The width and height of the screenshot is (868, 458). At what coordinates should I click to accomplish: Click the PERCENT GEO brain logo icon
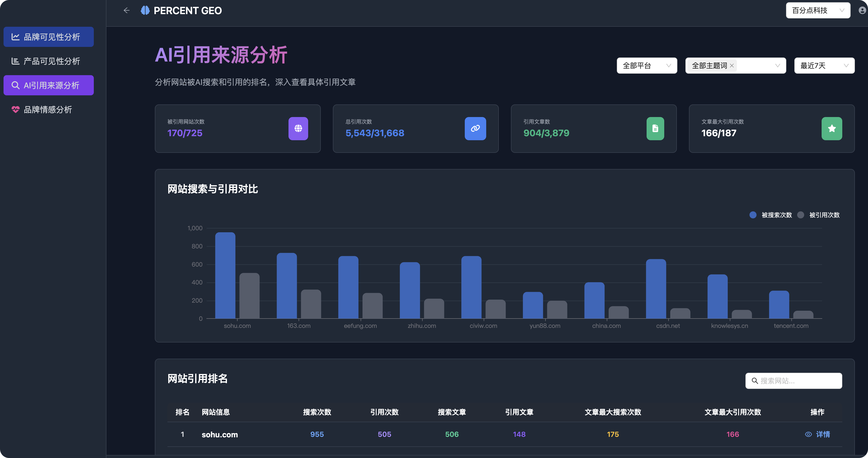(145, 10)
